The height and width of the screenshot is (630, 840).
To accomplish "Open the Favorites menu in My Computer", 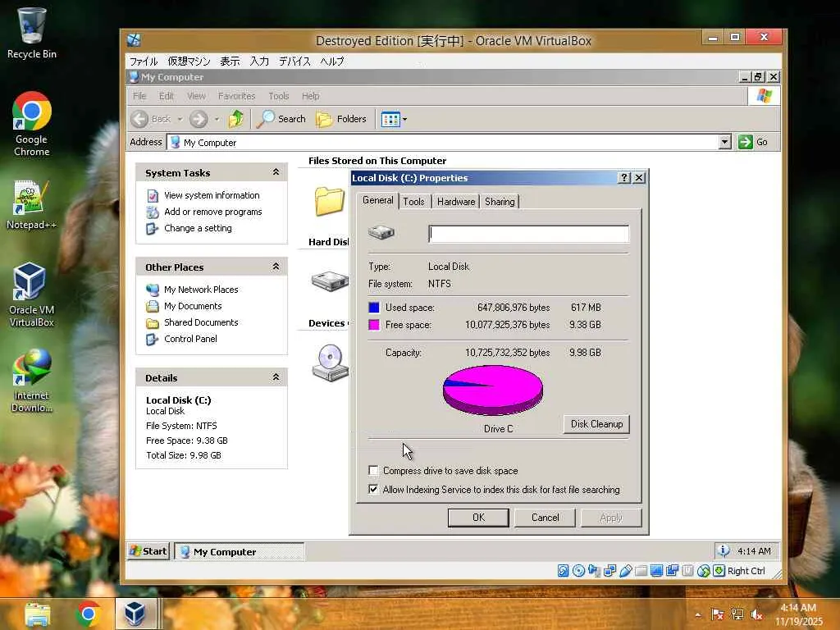I will [236, 96].
